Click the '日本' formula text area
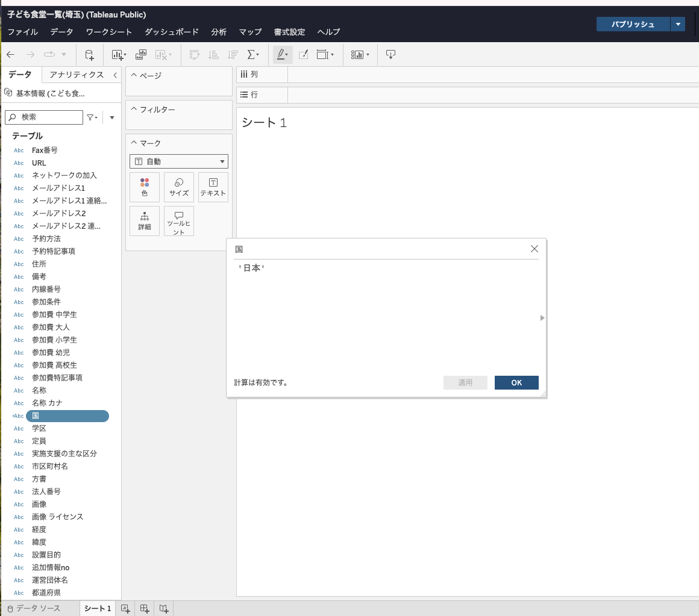 pyautogui.click(x=386, y=316)
